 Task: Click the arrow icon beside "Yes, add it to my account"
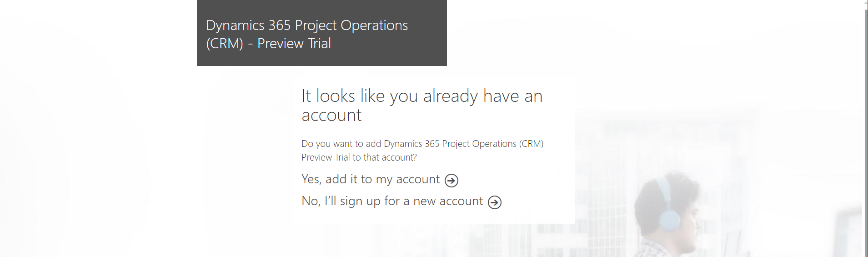pos(451,181)
